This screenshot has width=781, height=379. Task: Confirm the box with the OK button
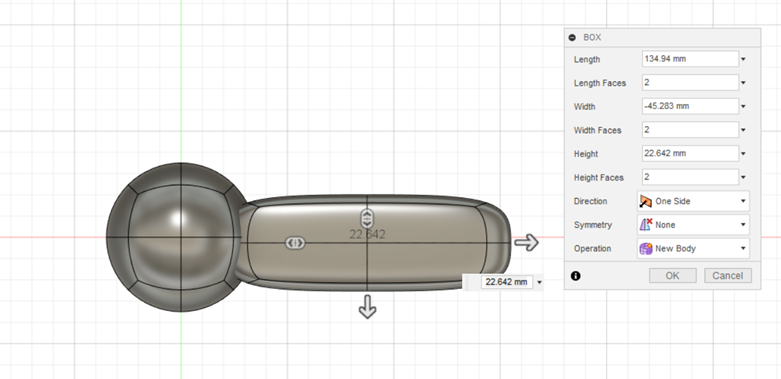point(672,275)
